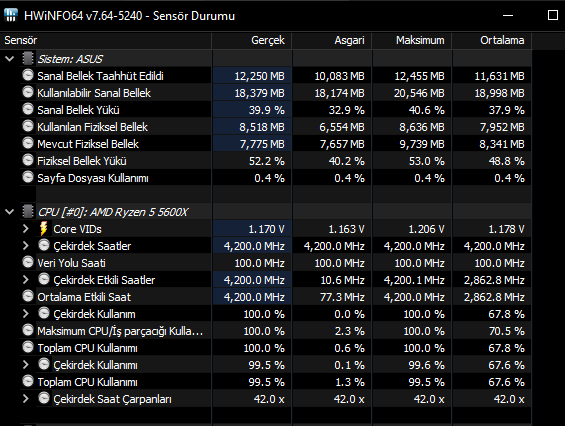The height and width of the screenshot is (426, 565).
Task: Click the clock icon next to Sanal Bellek Taahhüt Edildi
Action: tap(28, 75)
